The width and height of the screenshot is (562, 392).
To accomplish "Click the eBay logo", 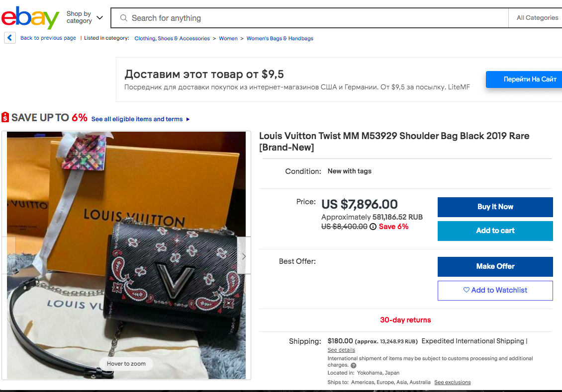I will click(30, 18).
